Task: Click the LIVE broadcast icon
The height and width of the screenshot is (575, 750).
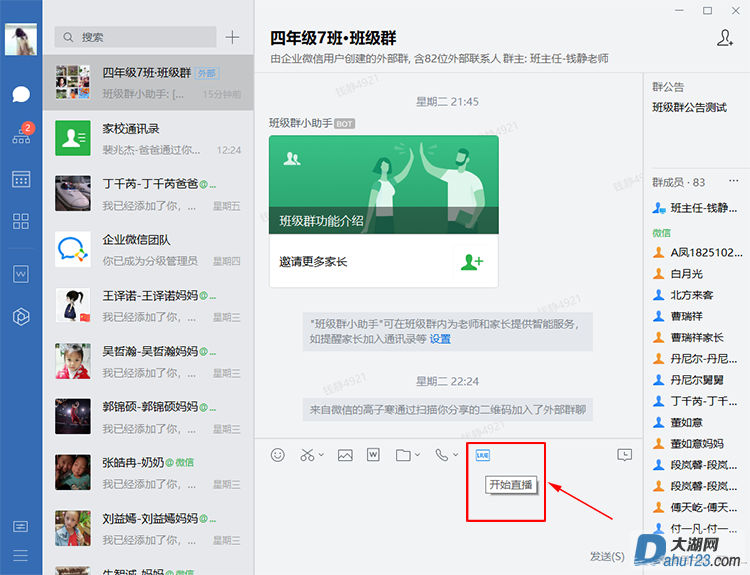Action: tap(483, 455)
